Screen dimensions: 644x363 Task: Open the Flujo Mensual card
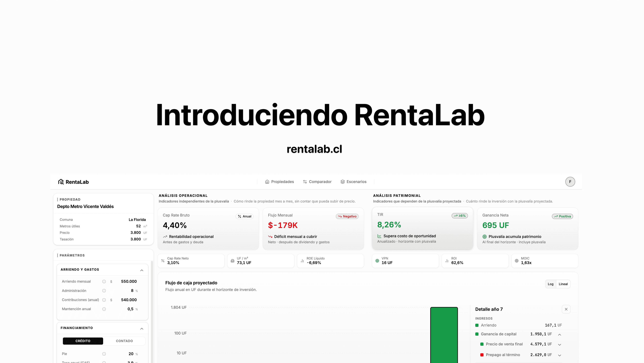point(313,229)
